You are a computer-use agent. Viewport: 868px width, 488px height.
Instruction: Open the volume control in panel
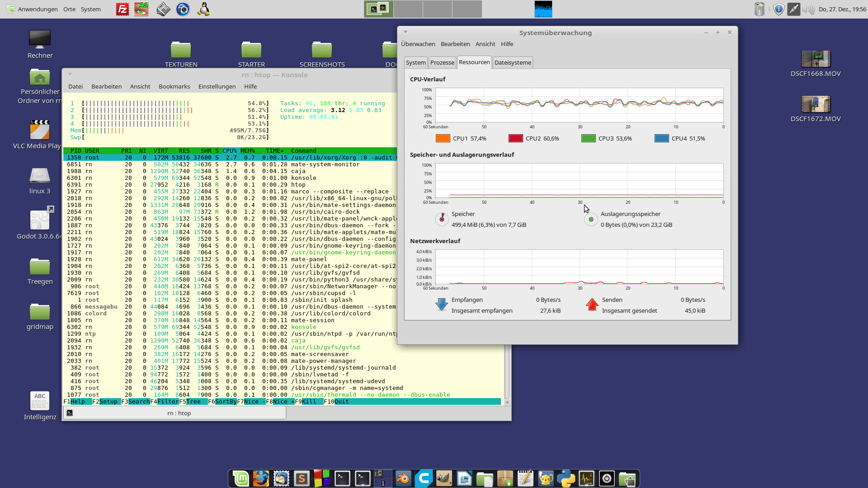(808, 9)
